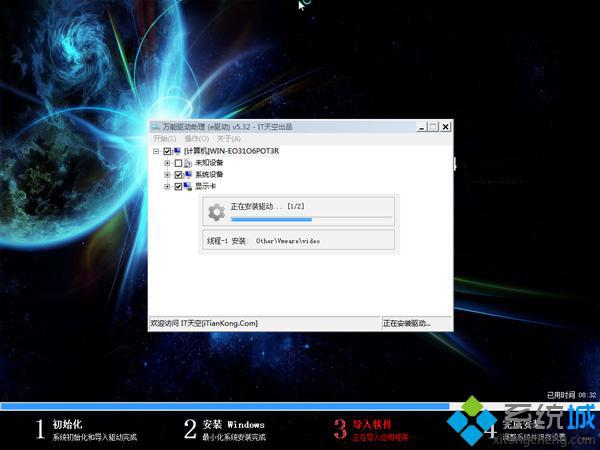Expand the 系统设备 tree node
This screenshot has width=600, height=450.
click(x=167, y=174)
